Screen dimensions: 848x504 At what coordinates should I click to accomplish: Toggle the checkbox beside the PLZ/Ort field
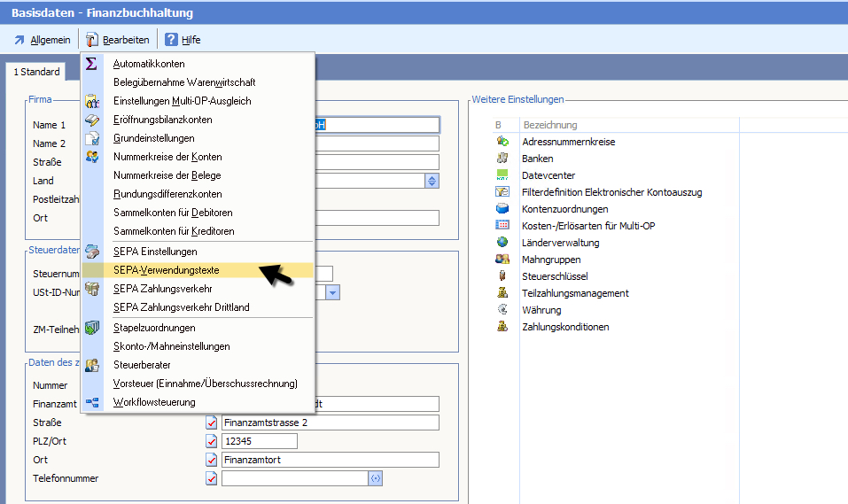tap(212, 441)
